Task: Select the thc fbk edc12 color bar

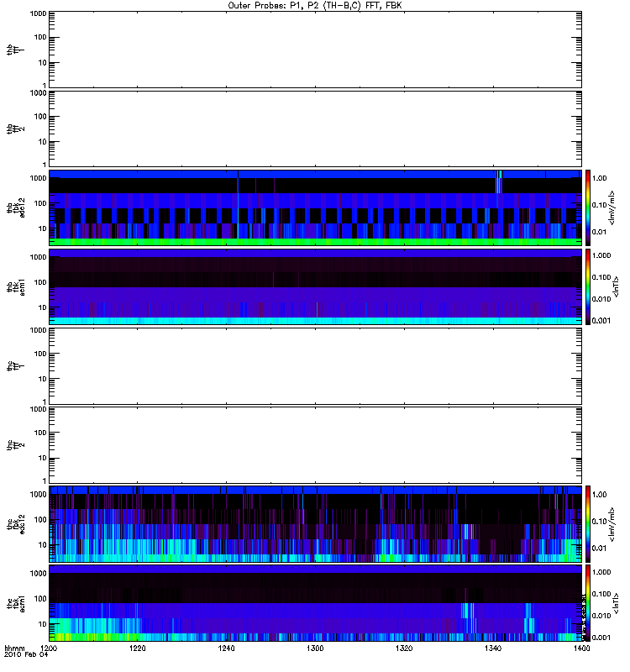Action: [588, 523]
